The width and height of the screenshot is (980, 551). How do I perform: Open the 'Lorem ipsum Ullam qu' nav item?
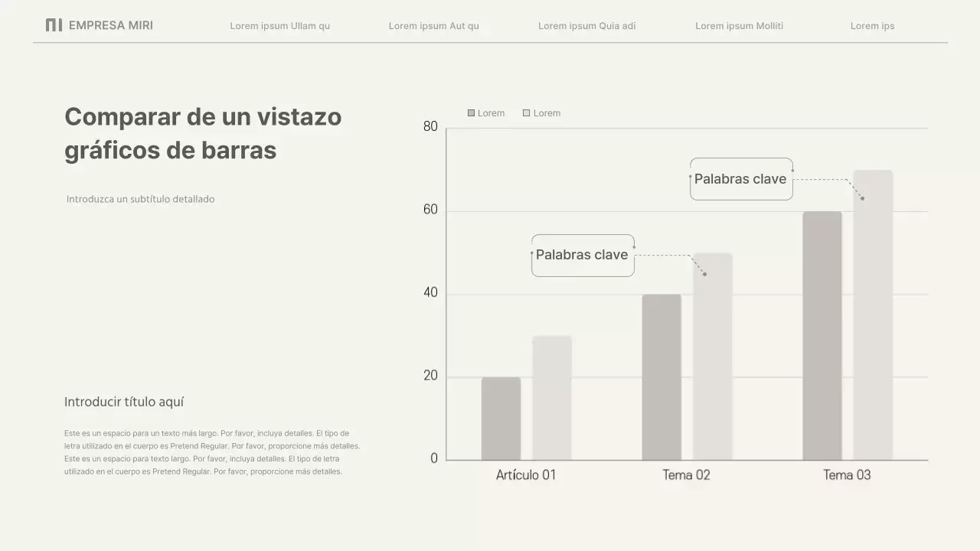(279, 26)
